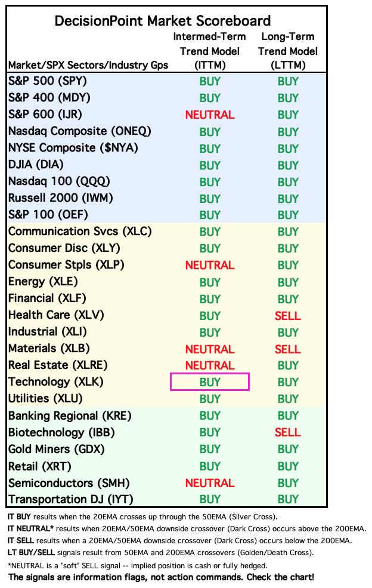
Task: Select the Nasdaq 100 (QQQ) row label
Action: [59, 181]
